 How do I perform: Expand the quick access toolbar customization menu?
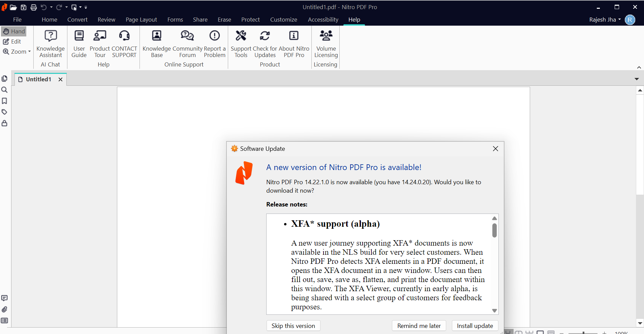pos(86,7)
